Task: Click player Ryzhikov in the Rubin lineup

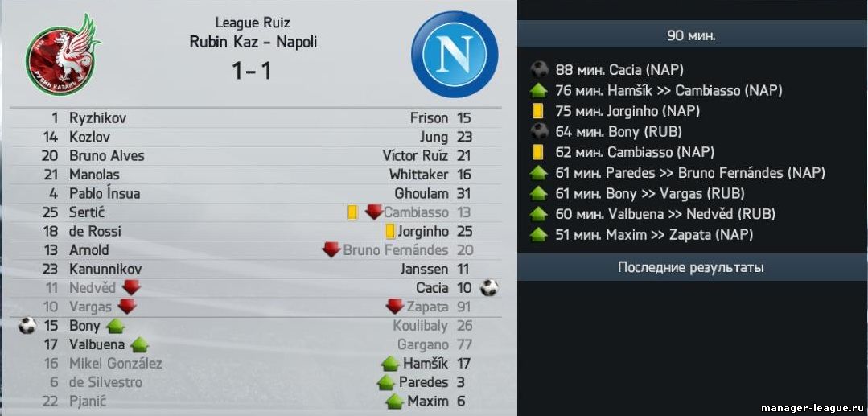Action: [98, 118]
